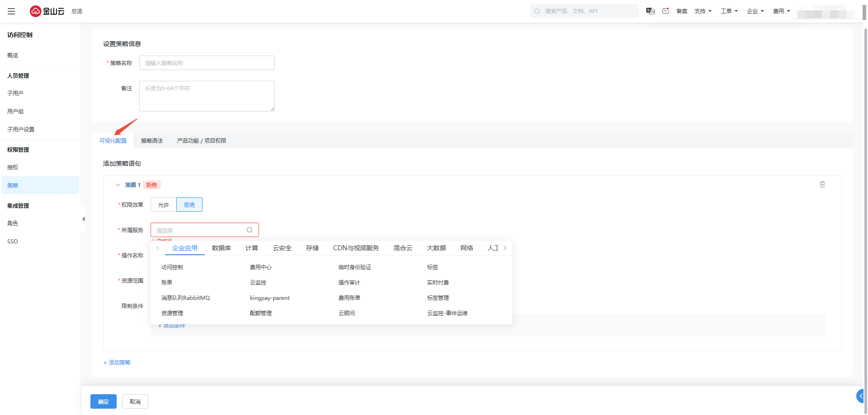Image resolution: width=868 pixels, height=415 pixels.
Task: Open 策略 in the sidebar
Action: pyautogui.click(x=40, y=185)
